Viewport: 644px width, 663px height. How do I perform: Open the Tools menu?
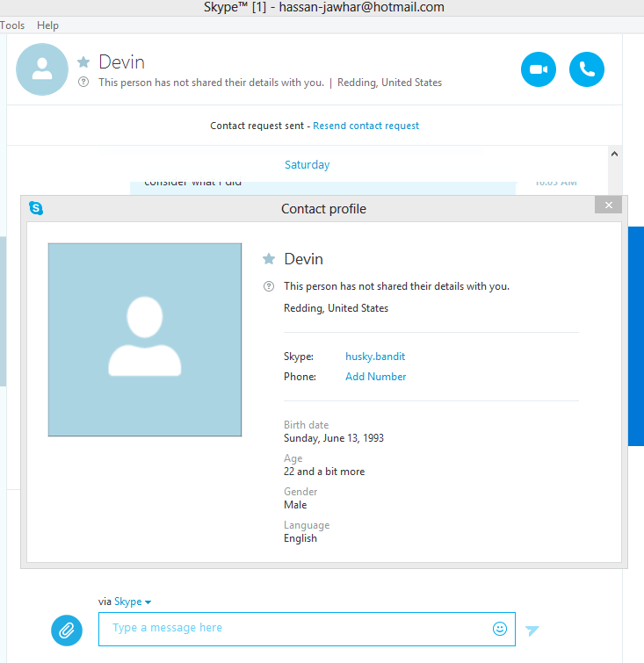click(x=12, y=25)
